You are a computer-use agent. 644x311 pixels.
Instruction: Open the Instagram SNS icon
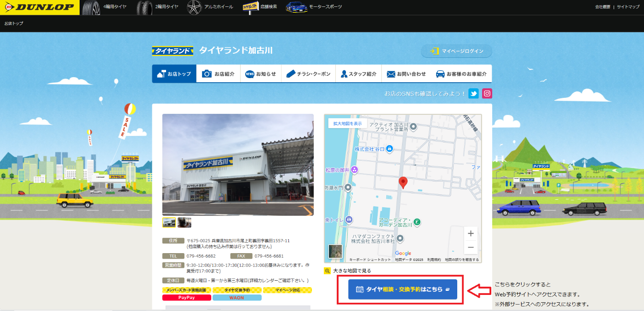tap(487, 94)
